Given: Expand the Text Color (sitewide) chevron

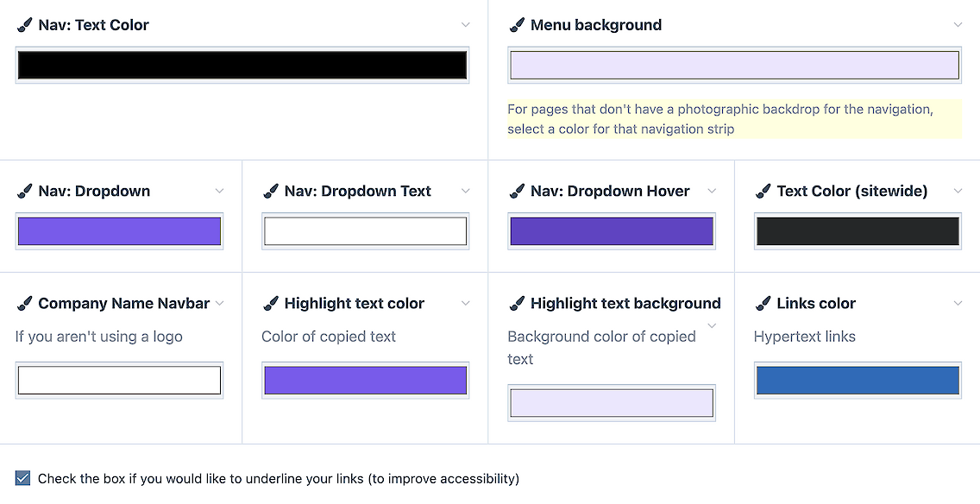Looking at the screenshot, I should 958,191.
